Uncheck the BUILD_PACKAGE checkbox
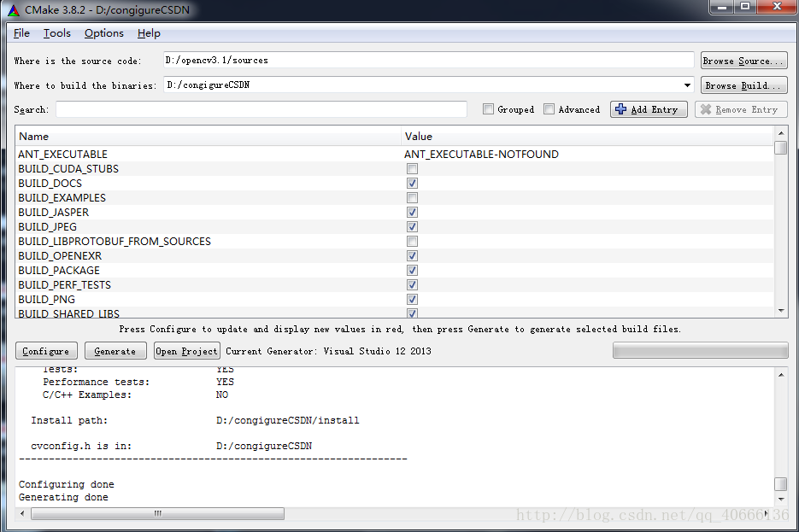 (x=412, y=271)
